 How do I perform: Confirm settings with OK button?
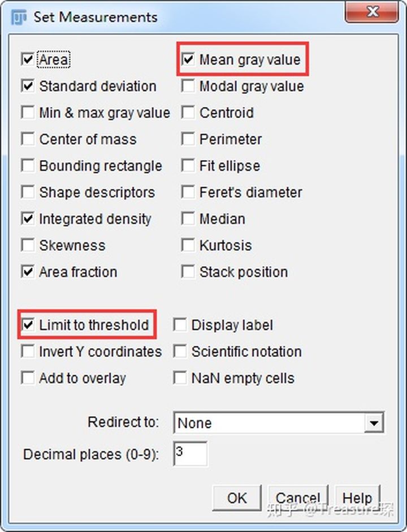(237, 498)
